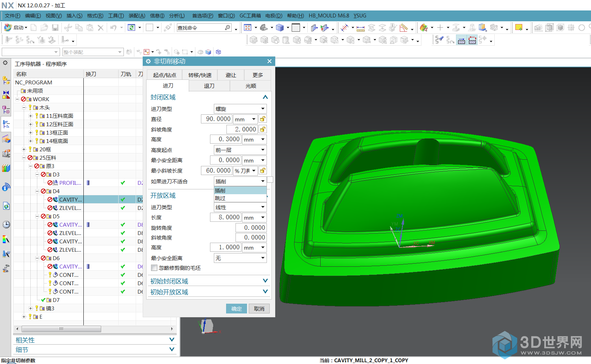Click the New file icon
Viewport: 591px width, 364px height.
point(34,28)
